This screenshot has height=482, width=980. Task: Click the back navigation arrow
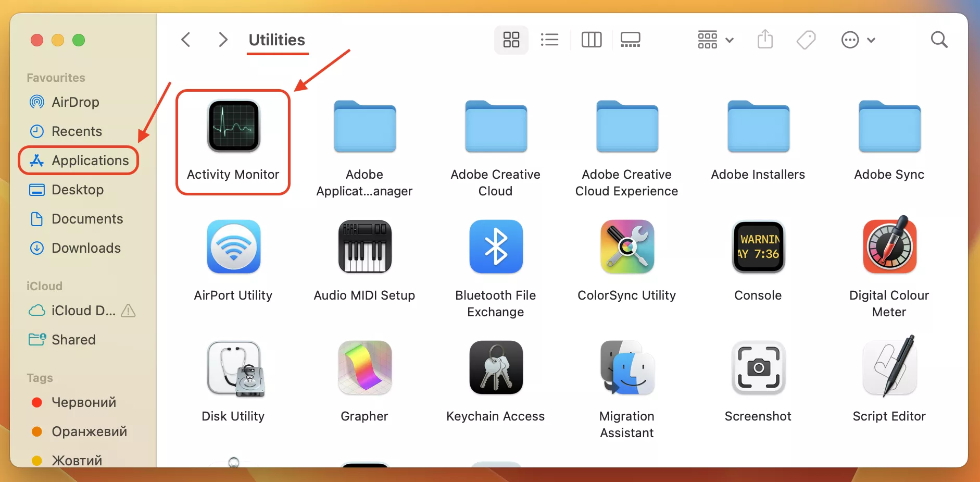click(x=186, y=40)
